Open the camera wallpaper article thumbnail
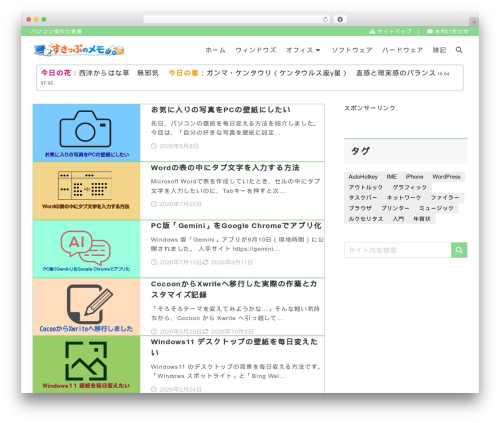Viewport: 500px width, 423px height. 86,133
